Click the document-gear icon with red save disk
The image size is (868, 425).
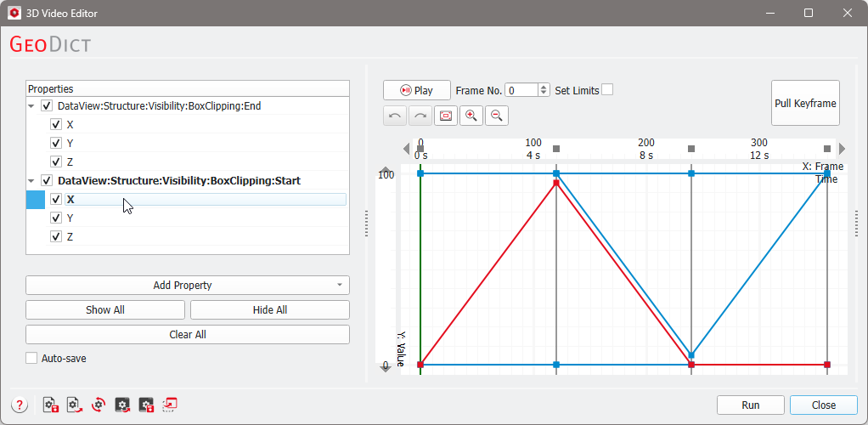51,405
